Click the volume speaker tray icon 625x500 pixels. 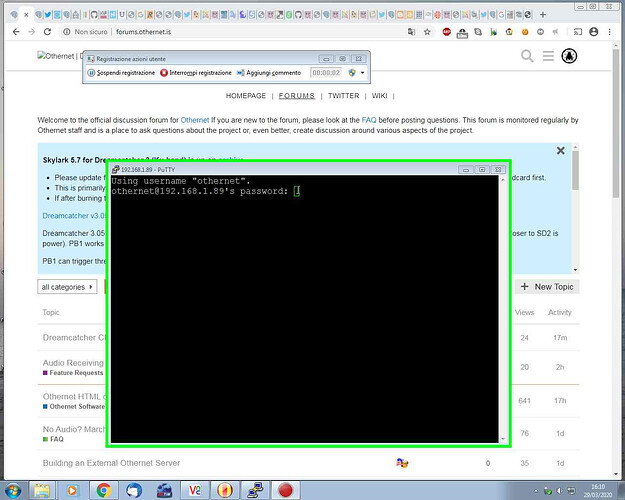560,491
